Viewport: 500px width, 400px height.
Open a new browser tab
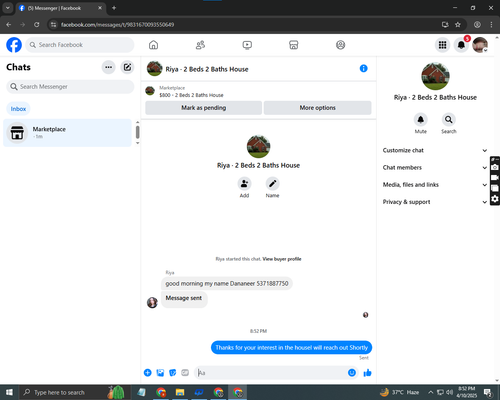coord(114,8)
